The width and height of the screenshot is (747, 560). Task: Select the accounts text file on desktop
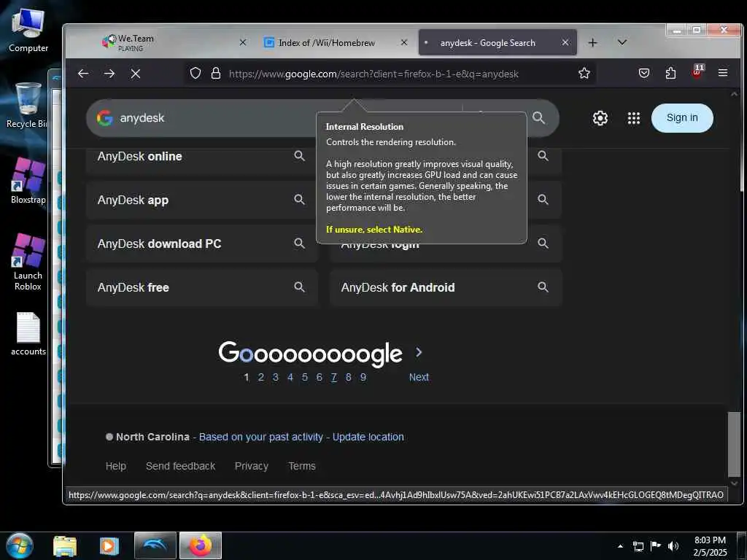coord(28,333)
